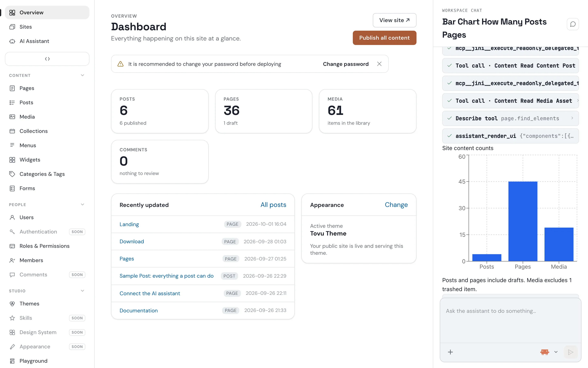The width and height of the screenshot is (588, 368).
Task: Click the chat message input field
Action: (x=510, y=320)
